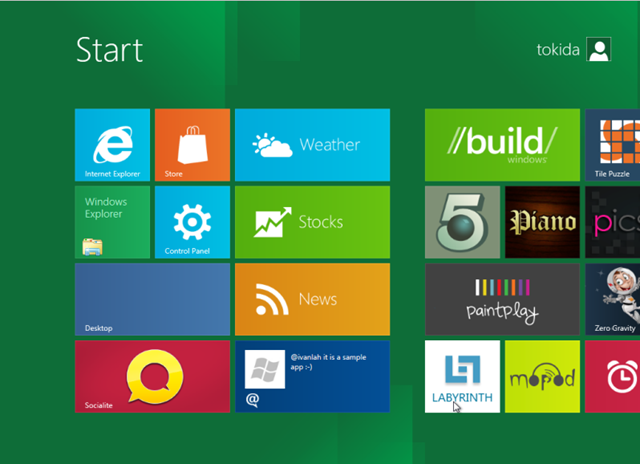640x464 pixels.
Task: Launch the Stocks tile
Action: (x=312, y=222)
